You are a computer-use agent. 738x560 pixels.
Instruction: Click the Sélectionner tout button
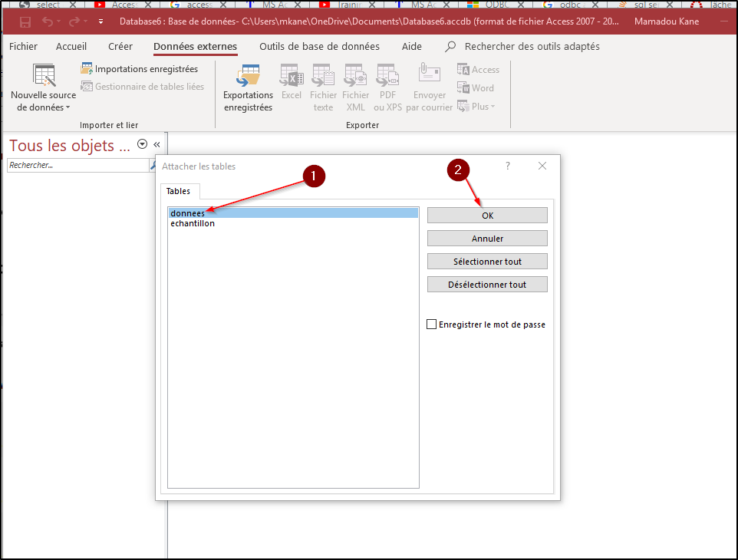(x=487, y=262)
